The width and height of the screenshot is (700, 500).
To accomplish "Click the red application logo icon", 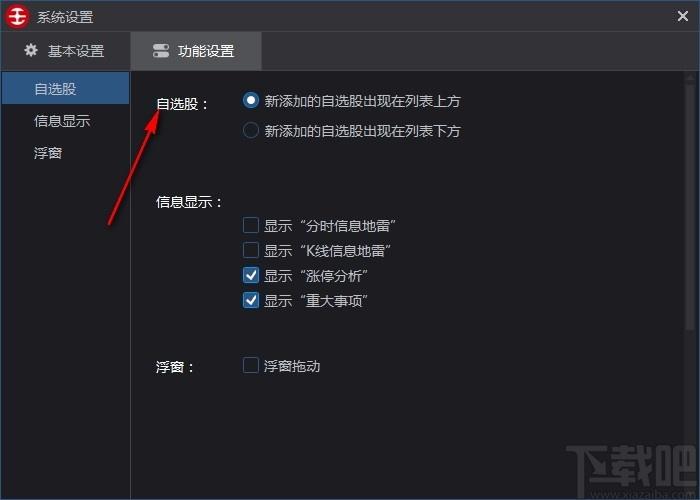I will pyautogui.click(x=17, y=17).
